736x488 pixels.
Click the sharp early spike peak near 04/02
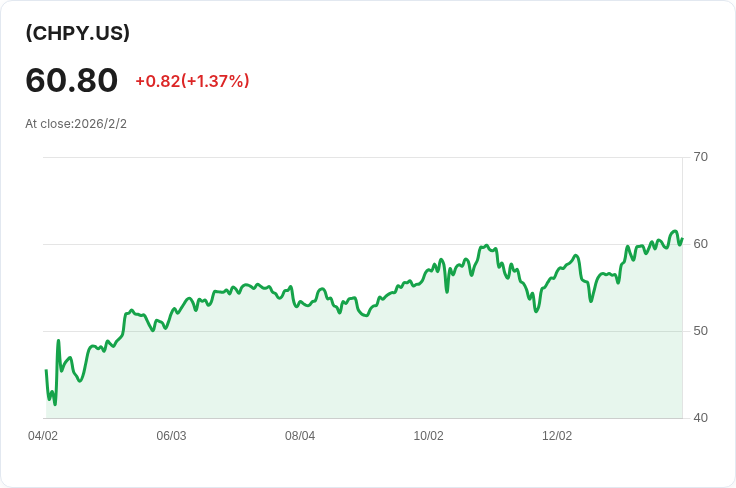[x=58, y=341]
